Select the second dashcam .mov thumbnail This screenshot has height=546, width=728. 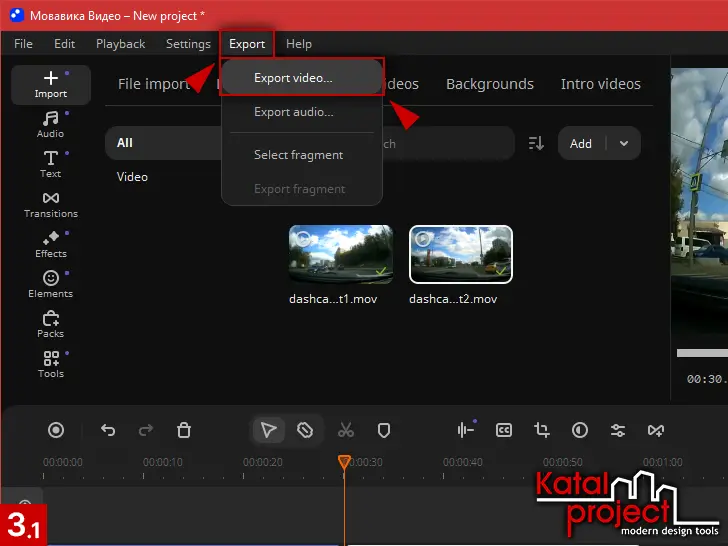pyautogui.click(x=461, y=254)
